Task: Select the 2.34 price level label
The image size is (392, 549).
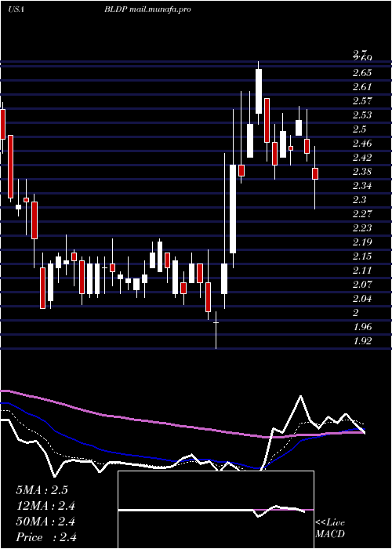Action: (362, 186)
